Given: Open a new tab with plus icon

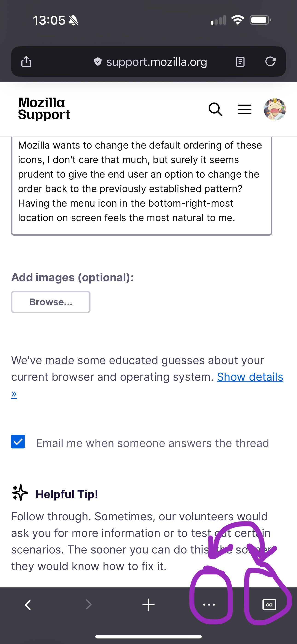Looking at the screenshot, I should click(148, 605).
